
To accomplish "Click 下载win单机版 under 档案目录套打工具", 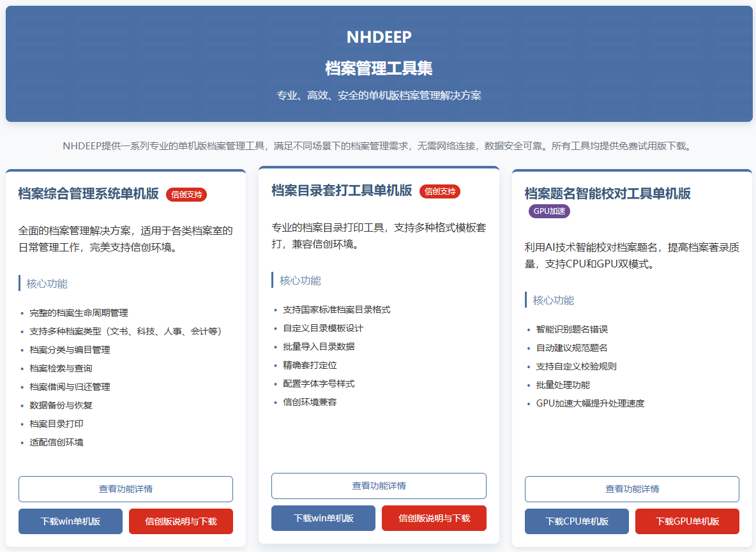I will click(324, 518).
